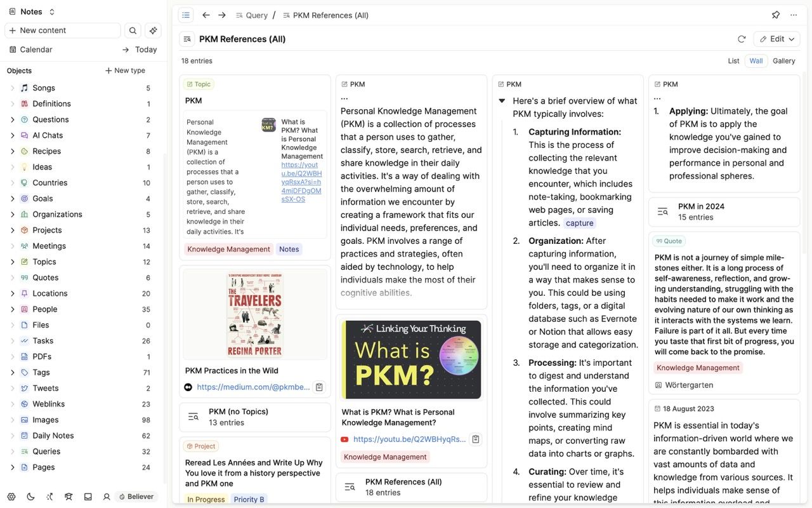Select the Knowledge Management tag on PKM card
The height and width of the screenshot is (508, 812).
coord(228,250)
